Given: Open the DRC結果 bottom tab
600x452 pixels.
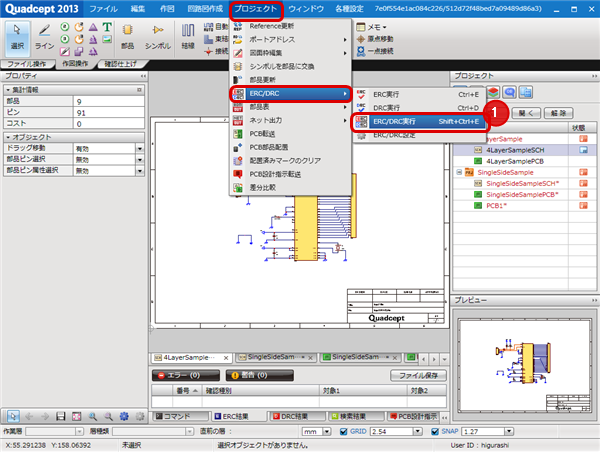Looking at the screenshot, I should point(297,416).
